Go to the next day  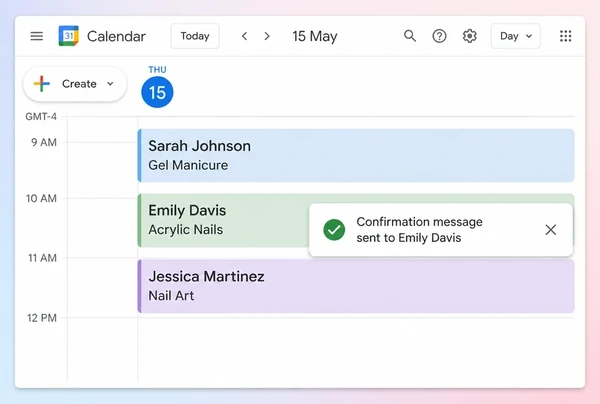(267, 36)
